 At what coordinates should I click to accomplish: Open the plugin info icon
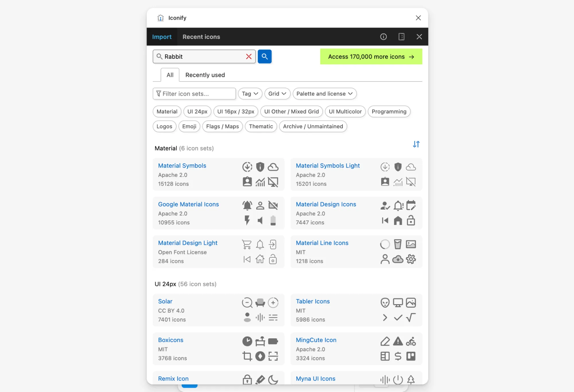pos(383,37)
